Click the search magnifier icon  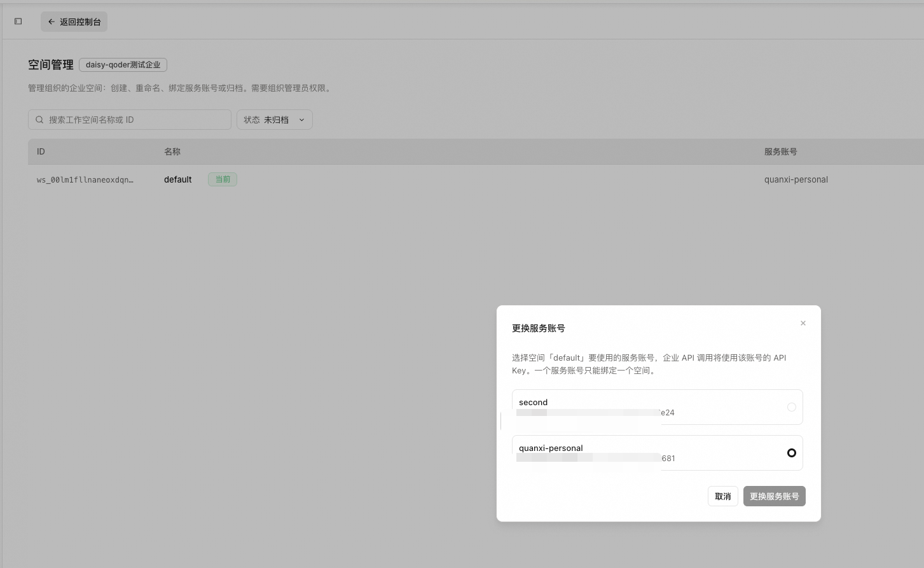39,120
